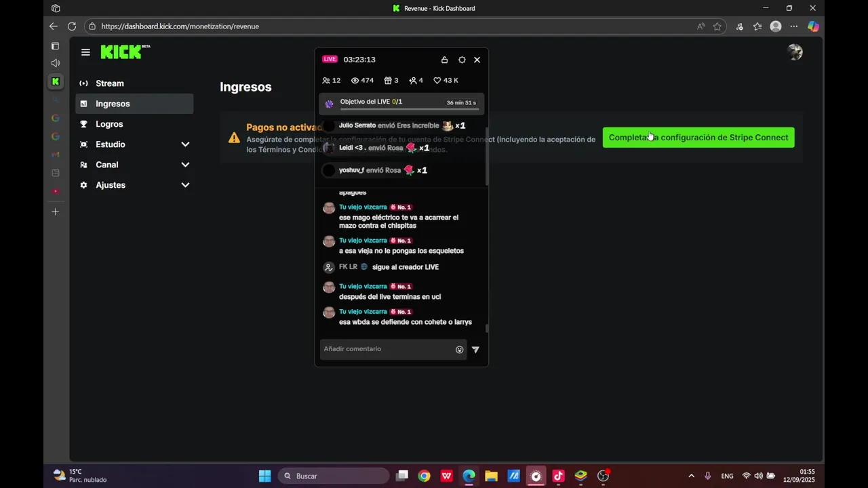Open browser settings and more menu
Image resolution: width=868 pixels, height=488 pixels.
tap(794, 26)
